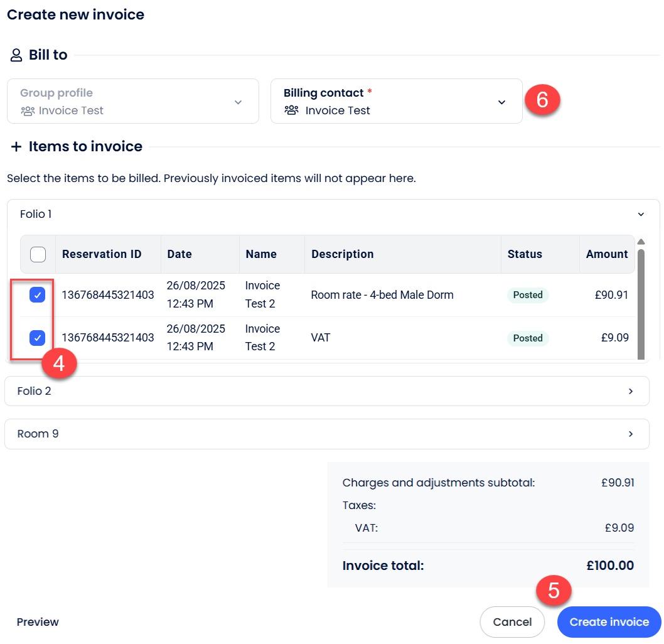
Task: Toggle the select-all checkbox in table header
Action: [x=38, y=254]
